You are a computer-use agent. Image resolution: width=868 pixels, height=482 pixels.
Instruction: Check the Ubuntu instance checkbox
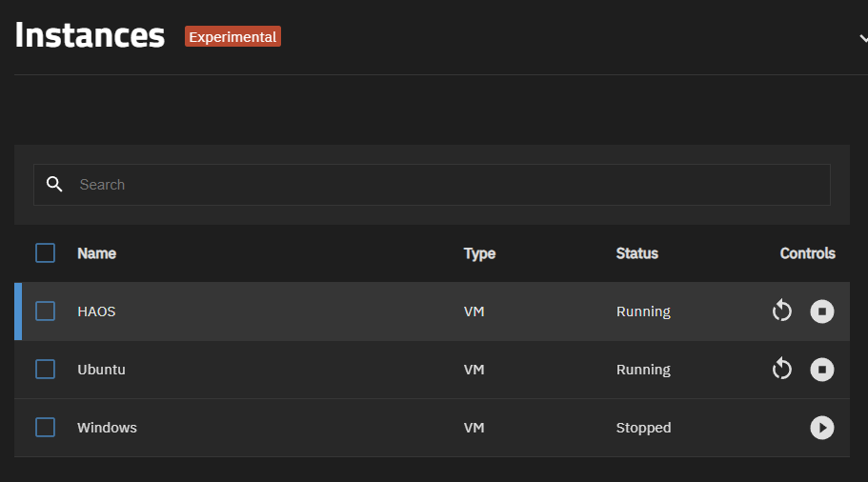[x=45, y=369]
